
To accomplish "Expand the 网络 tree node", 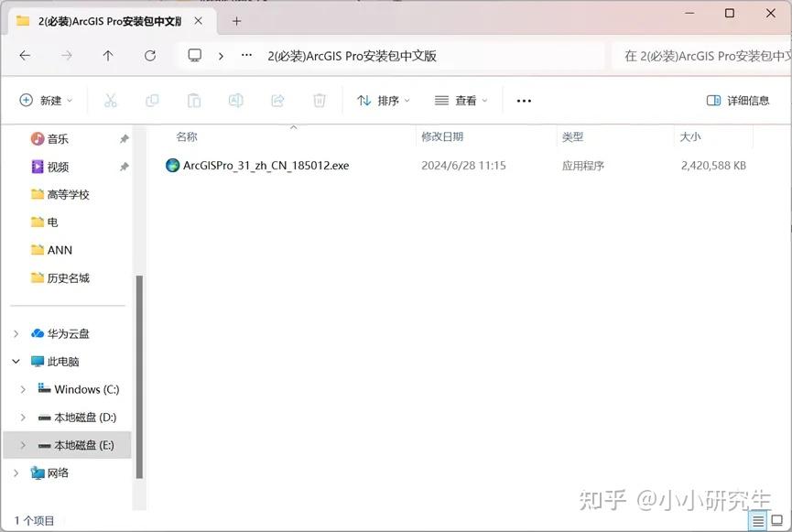I will [16, 472].
